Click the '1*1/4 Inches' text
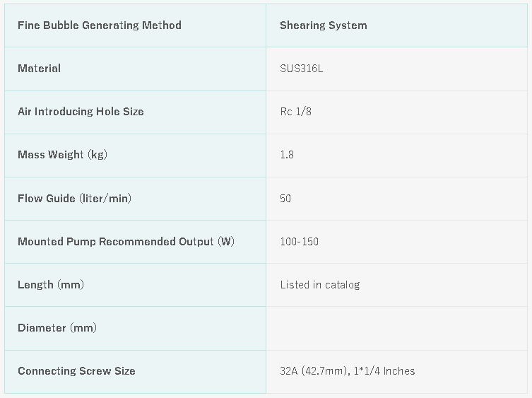The height and width of the screenshot is (398, 532). 385,371
